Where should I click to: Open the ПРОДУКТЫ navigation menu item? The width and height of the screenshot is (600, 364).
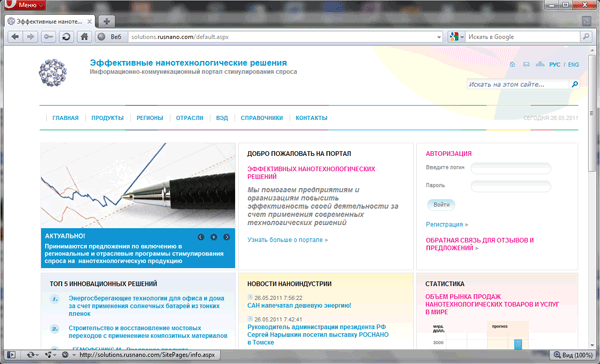108,118
